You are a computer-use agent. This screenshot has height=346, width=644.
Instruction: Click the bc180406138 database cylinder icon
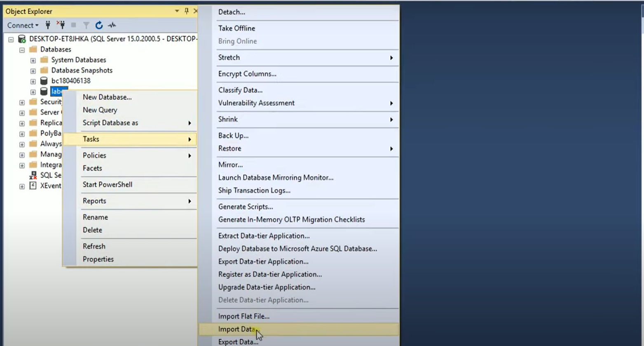[x=44, y=81]
